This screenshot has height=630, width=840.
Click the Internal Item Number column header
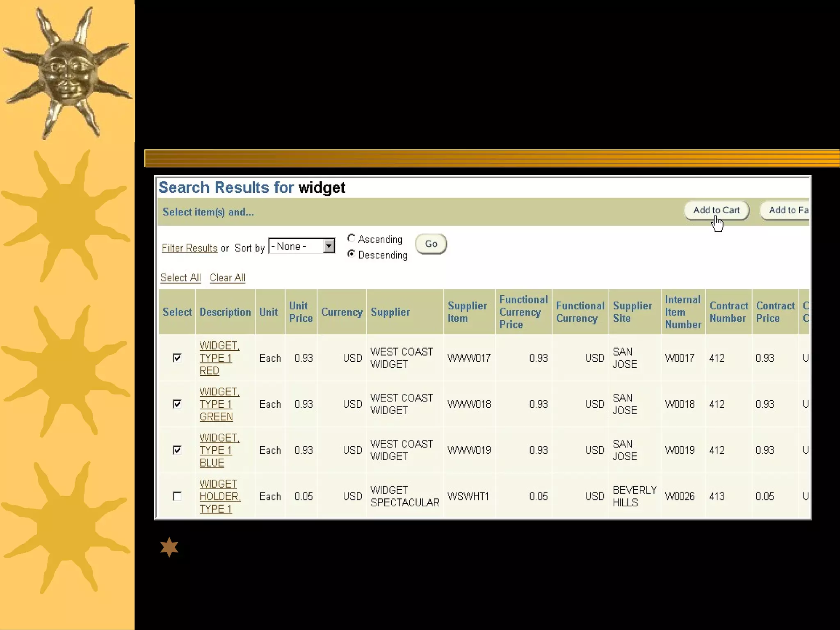[x=683, y=312]
